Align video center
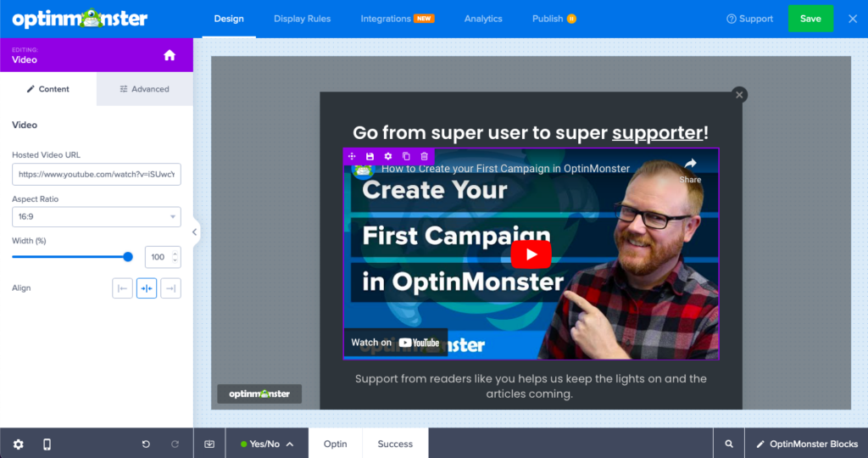The image size is (868, 458). click(x=147, y=288)
